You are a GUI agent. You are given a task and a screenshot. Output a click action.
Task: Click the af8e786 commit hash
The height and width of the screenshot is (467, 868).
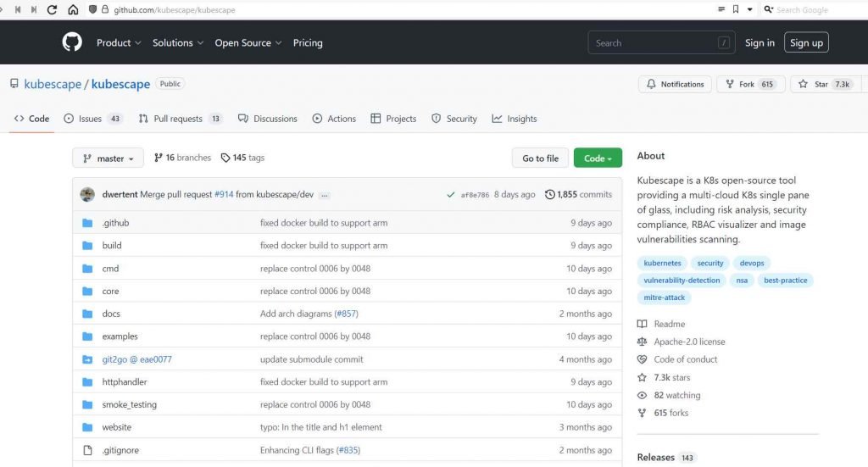coord(475,195)
